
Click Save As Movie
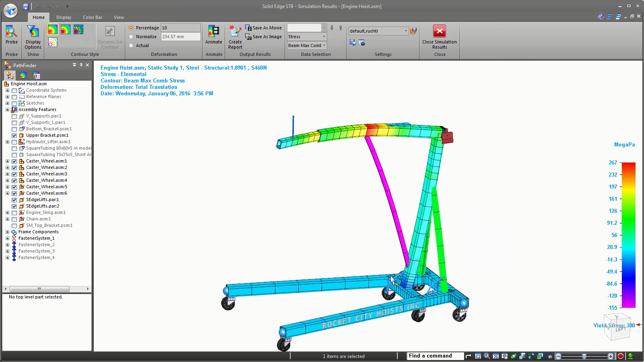[264, 28]
